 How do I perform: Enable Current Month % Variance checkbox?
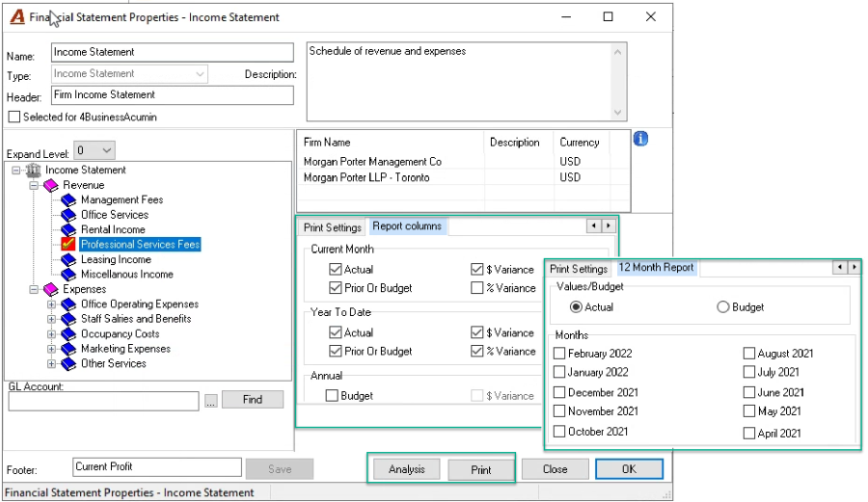point(476,288)
